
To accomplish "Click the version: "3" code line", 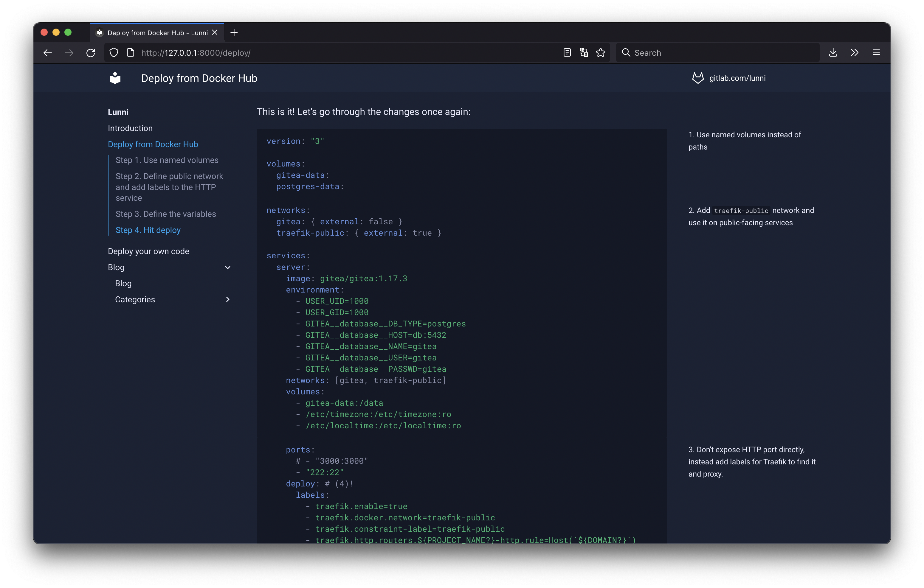I will coord(295,141).
